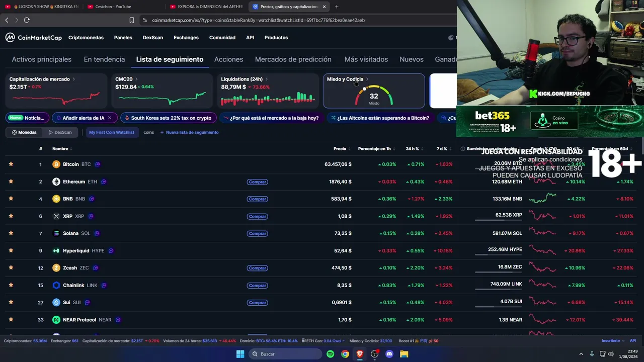644x362 pixels.
Task: Click the CoinMarketCap logo
Action: coord(33,38)
